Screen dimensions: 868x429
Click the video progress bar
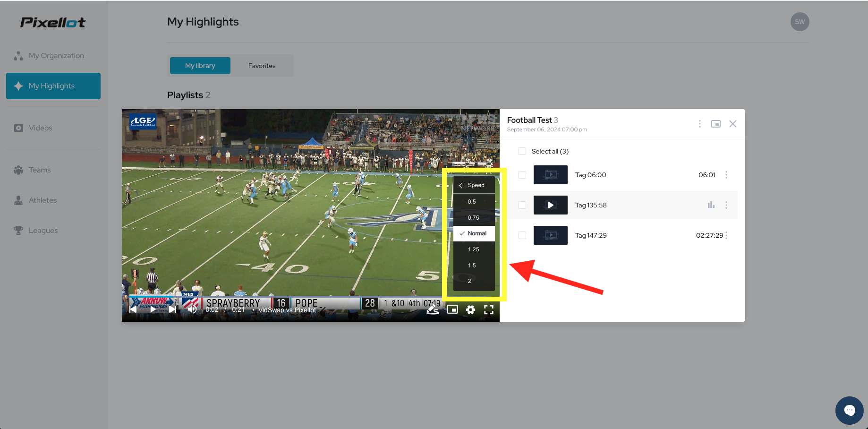pyautogui.click(x=311, y=297)
